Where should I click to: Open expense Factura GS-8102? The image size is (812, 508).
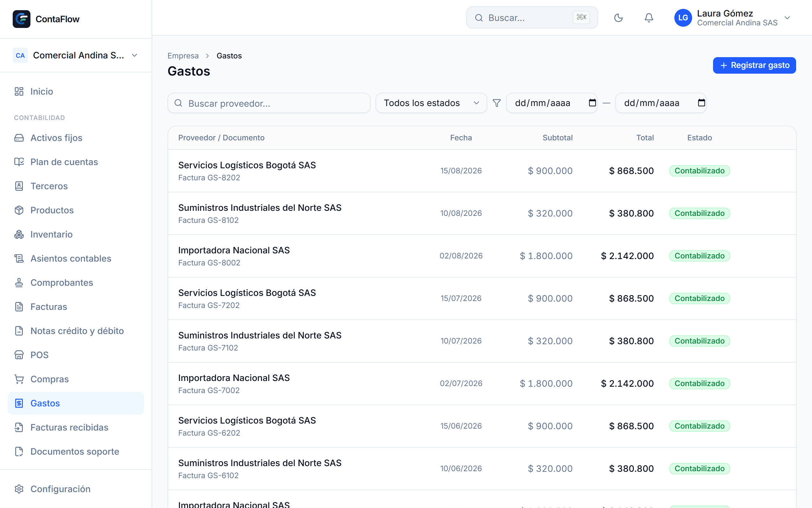(482, 213)
